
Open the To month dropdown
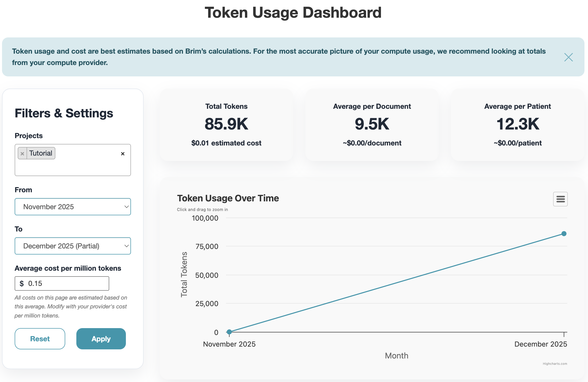click(73, 246)
